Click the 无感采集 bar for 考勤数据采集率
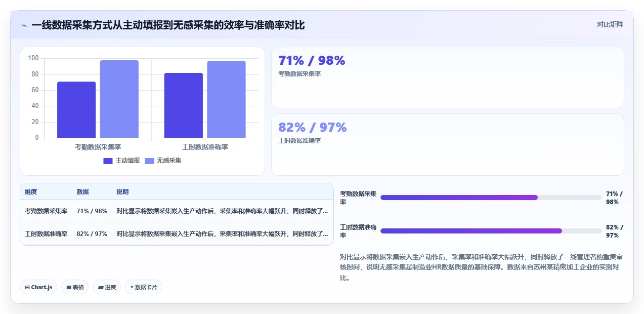The height and width of the screenshot is (314, 644). [119, 99]
